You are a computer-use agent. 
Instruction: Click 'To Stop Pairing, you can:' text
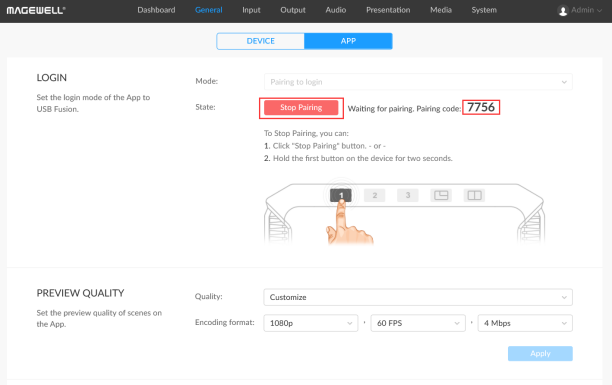(x=306, y=133)
